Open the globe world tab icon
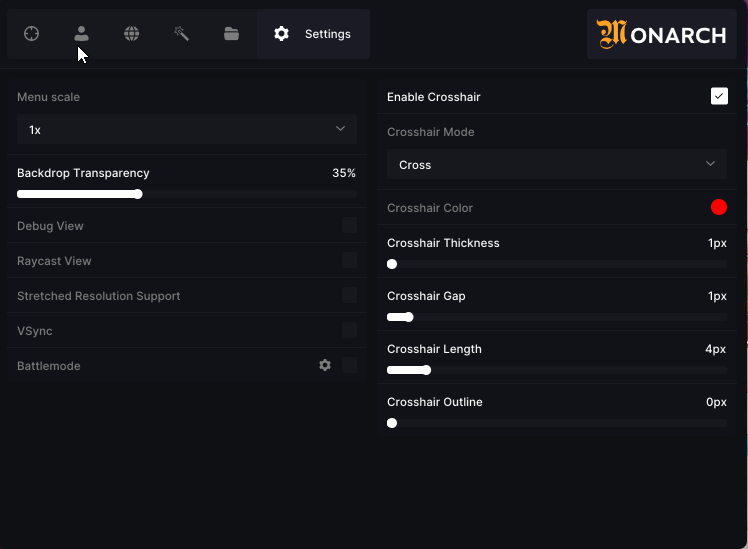Image resolution: width=748 pixels, height=549 pixels. pos(132,34)
